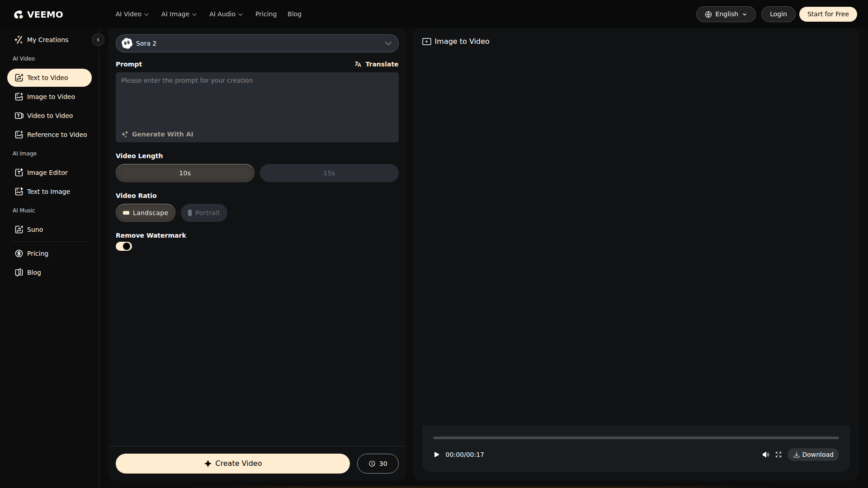This screenshot has height=488, width=868.
Task: Go to Image to Video sidebar item
Action: point(51,97)
